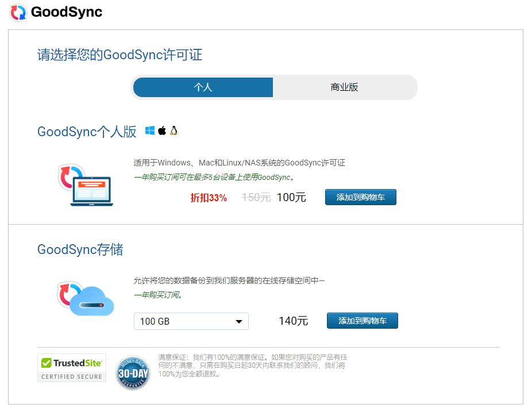Switch to the 商业版 license tab

[344, 87]
